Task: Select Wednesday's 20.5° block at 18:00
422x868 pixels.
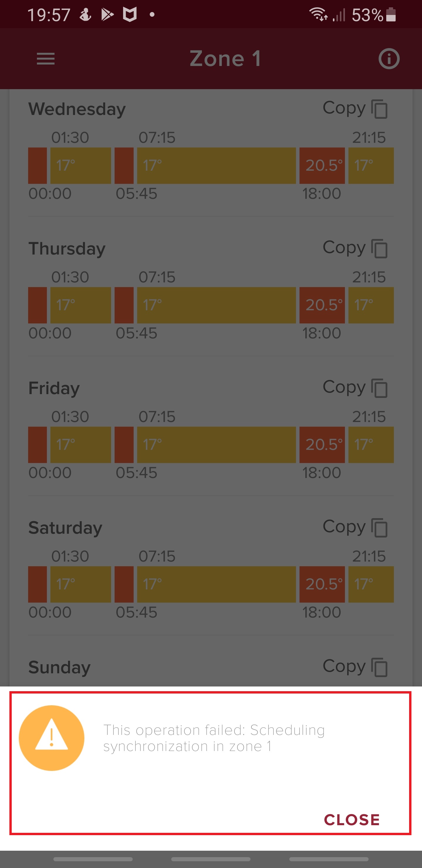Action: (322, 165)
